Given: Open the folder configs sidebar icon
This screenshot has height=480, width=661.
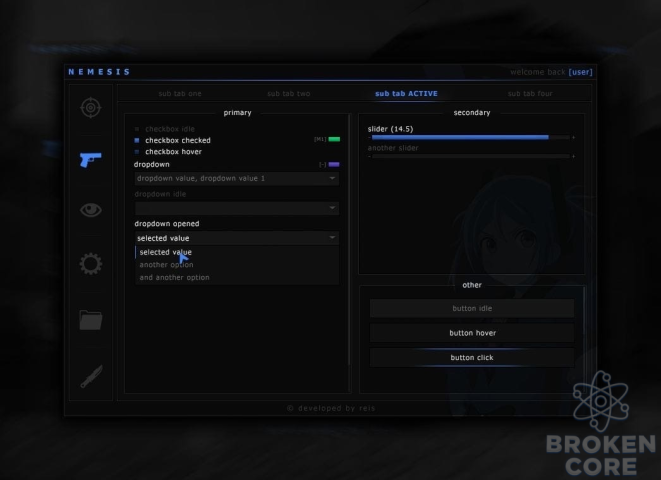Looking at the screenshot, I should pyautogui.click(x=91, y=320).
